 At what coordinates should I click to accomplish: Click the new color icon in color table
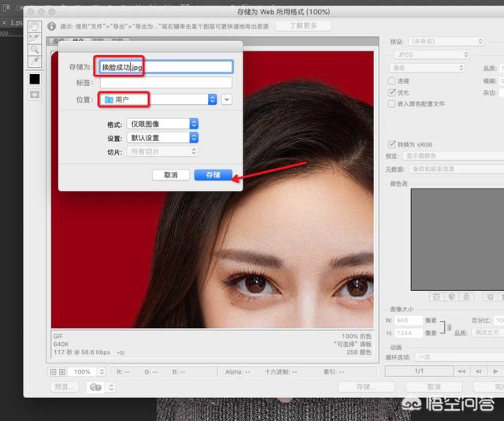pyautogui.click(x=490, y=296)
